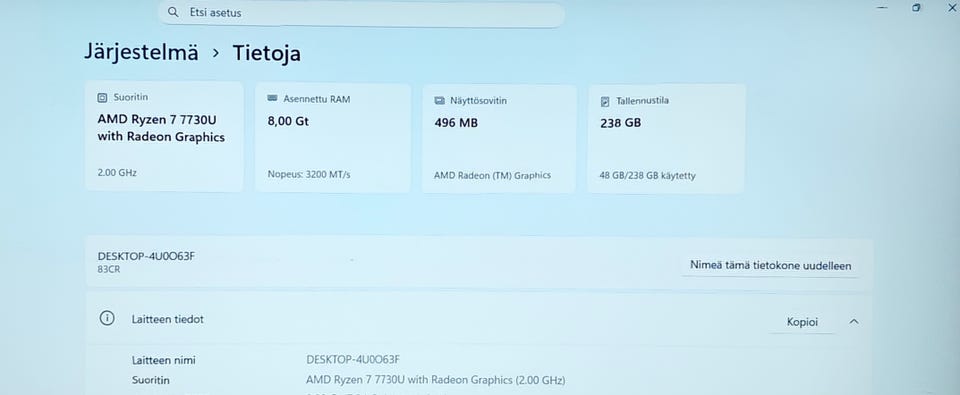Image resolution: width=960 pixels, height=395 pixels.
Task: Click the Asennettu RAM memory icon
Action: [272, 99]
